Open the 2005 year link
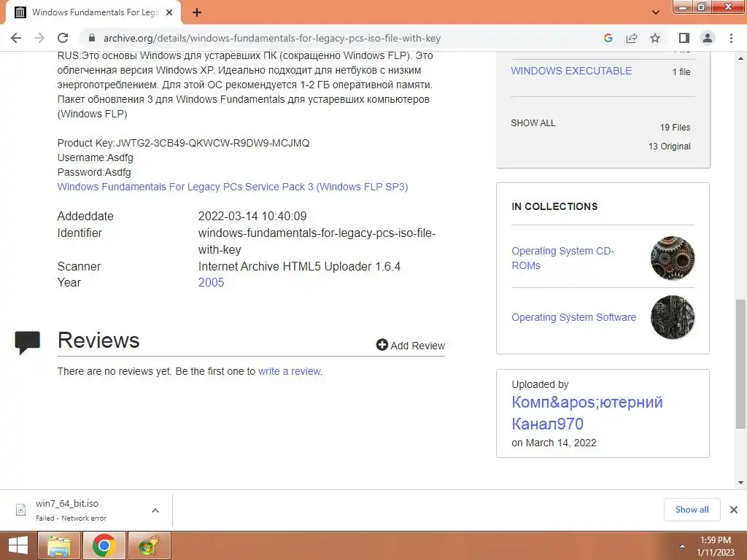Image resolution: width=747 pixels, height=560 pixels. click(x=211, y=282)
